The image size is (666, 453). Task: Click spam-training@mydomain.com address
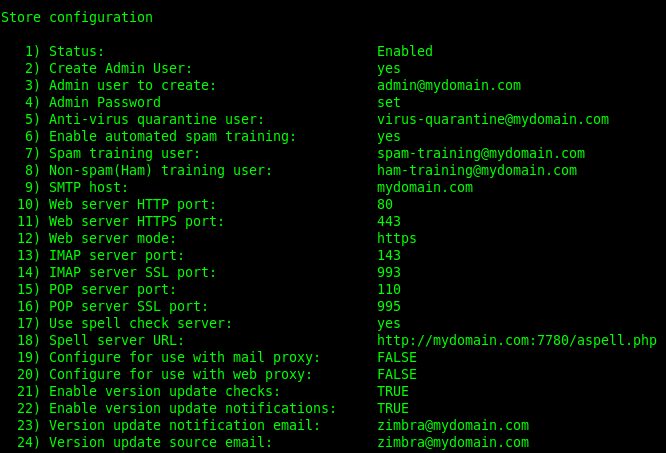click(x=481, y=154)
